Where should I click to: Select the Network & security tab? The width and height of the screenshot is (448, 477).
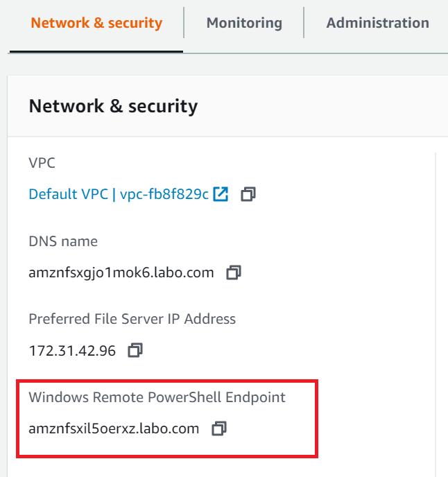tap(96, 23)
